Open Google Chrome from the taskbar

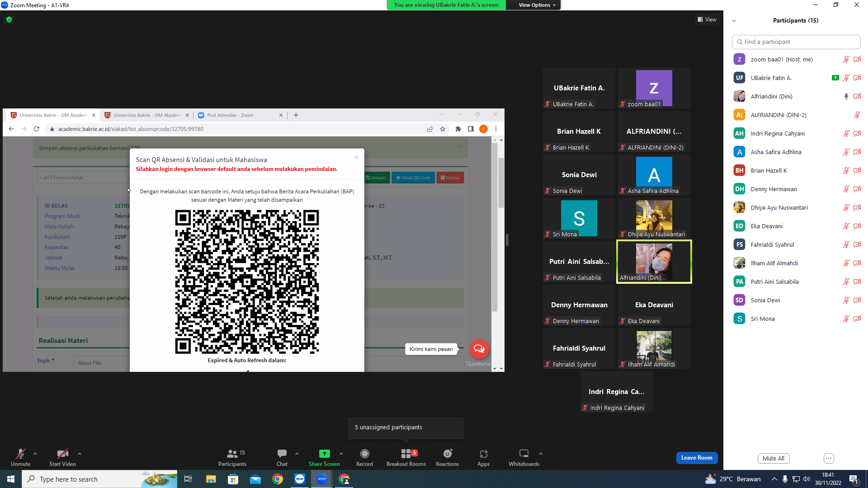pos(278,479)
